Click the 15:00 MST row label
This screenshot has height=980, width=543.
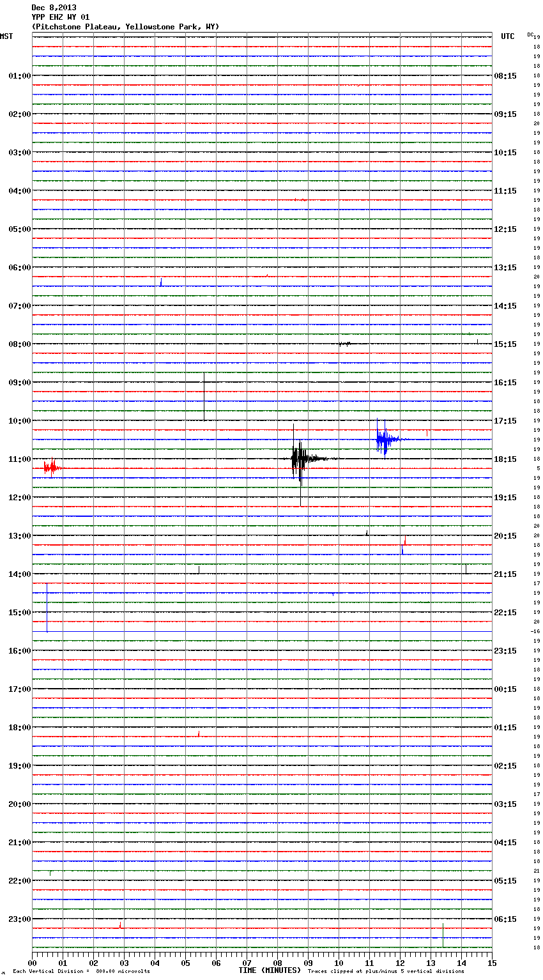click(20, 613)
